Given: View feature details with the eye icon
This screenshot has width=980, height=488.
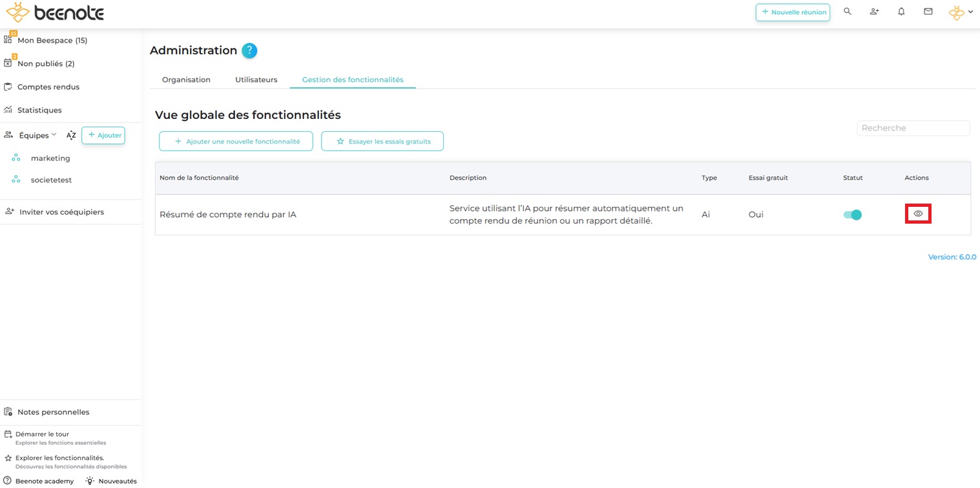Looking at the screenshot, I should 918,213.
